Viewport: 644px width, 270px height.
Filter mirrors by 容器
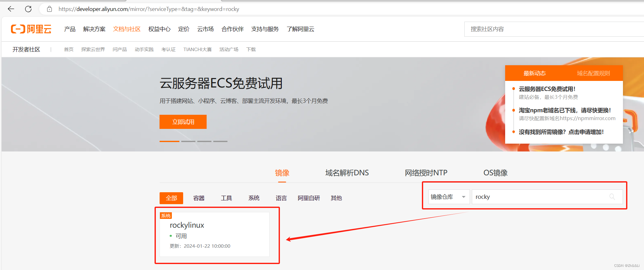point(199,198)
